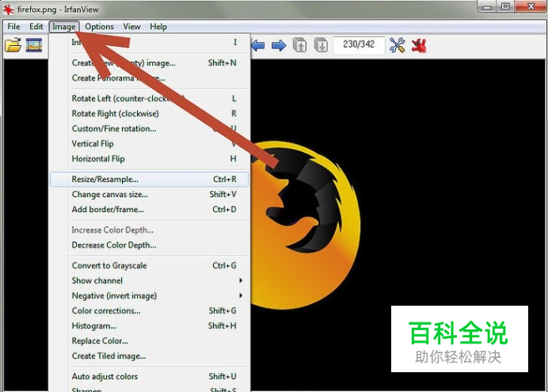Viewport: 548px width, 392px height.
Task: Choose Rotate Right (clockwise)
Action: click(x=149, y=113)
